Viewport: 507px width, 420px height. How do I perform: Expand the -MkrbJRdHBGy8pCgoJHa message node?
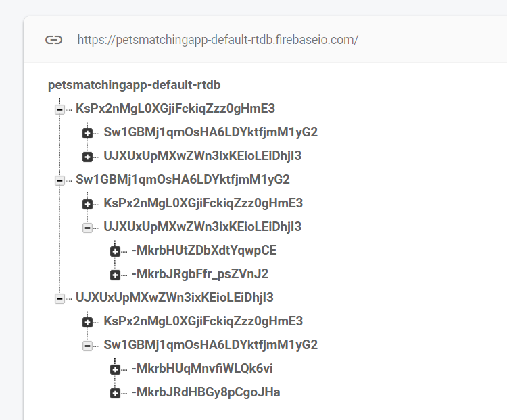115,393
